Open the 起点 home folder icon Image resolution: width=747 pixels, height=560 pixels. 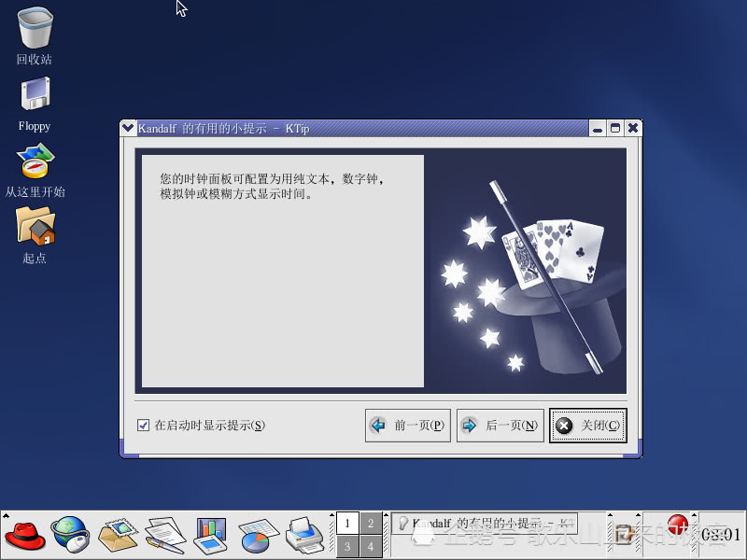35,226
